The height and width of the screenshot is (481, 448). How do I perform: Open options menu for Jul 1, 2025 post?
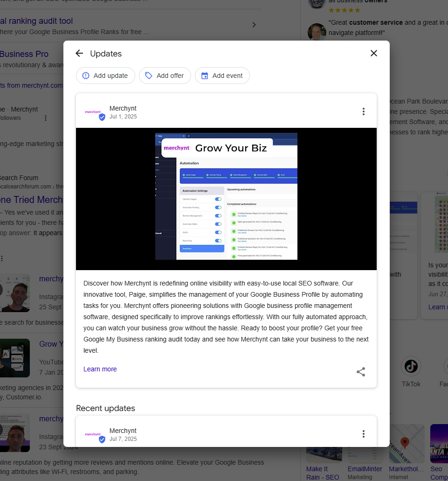pos(364,112)
